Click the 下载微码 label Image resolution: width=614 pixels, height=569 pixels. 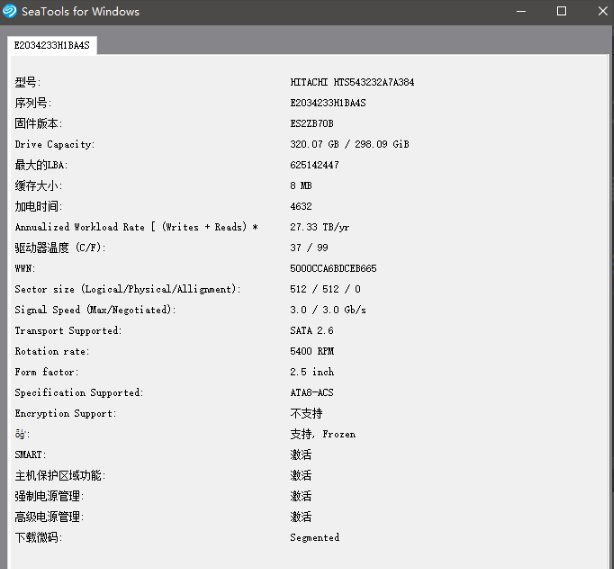38,538
